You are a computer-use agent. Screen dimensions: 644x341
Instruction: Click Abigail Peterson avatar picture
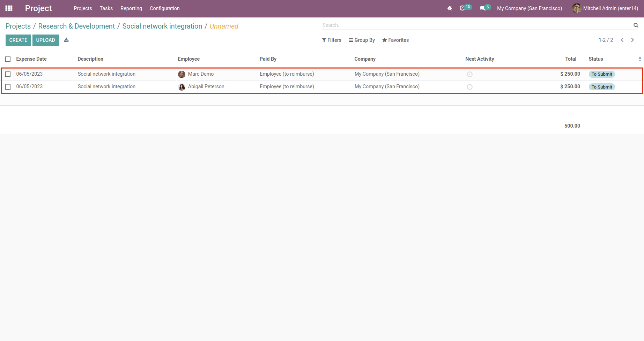pyautogui.click(x=182, y=87)
